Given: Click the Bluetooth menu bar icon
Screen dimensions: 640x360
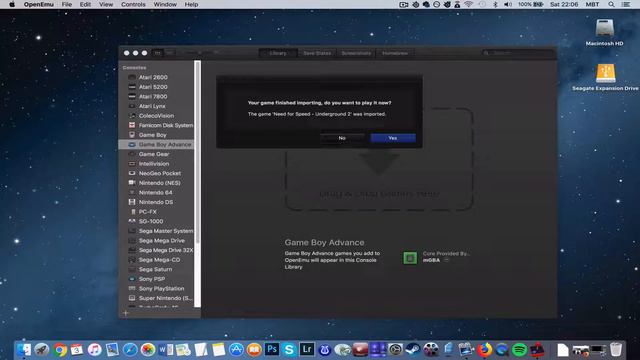Looking at the screenshot, I should (x=495, y=4).
